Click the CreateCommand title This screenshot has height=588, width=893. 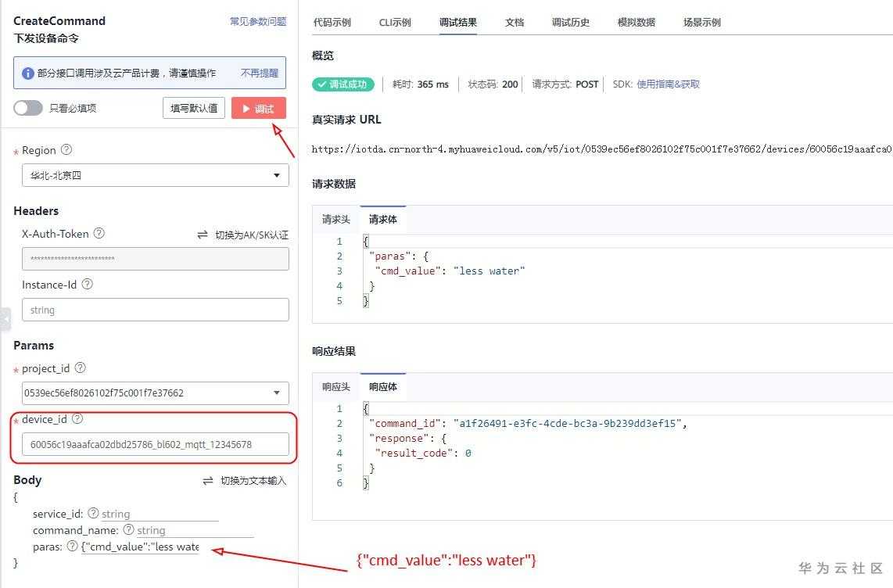coord(59,21)
